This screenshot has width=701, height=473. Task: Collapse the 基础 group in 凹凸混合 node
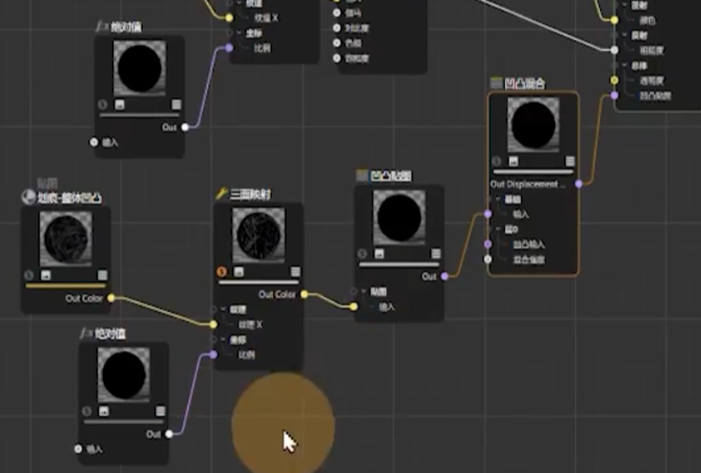tap(499, 199)
